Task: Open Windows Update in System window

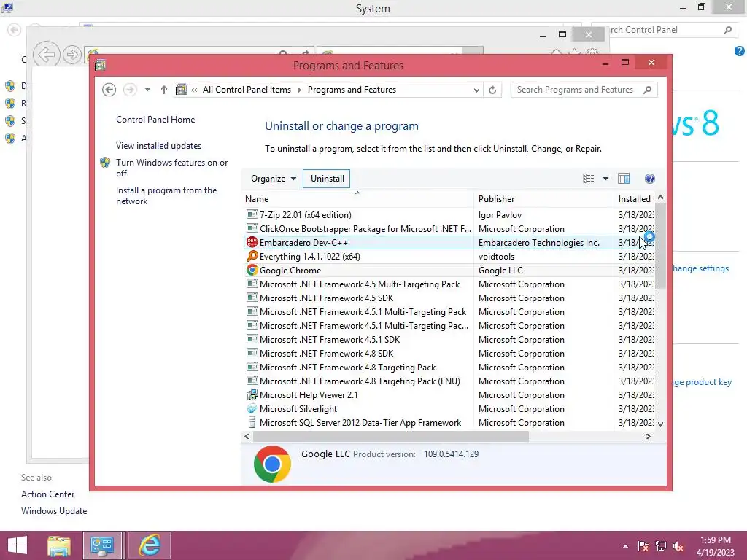Action: point(54,511)
